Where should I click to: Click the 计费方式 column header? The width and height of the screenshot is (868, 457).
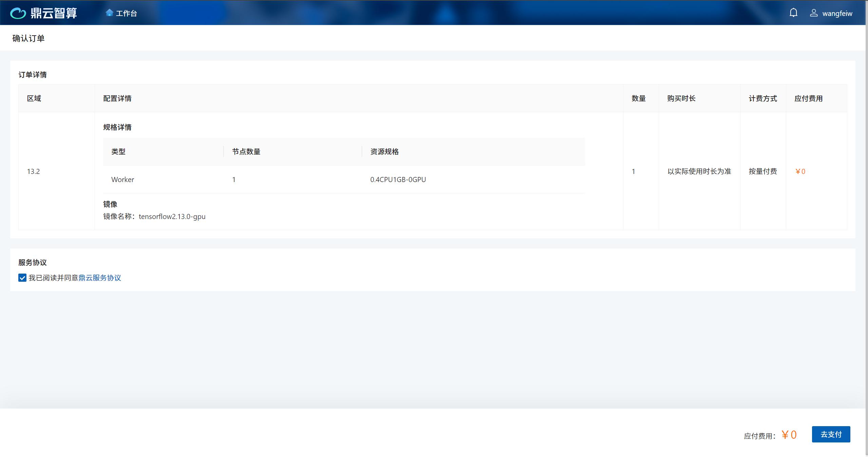pyautogui.click(x=763, y=98)
